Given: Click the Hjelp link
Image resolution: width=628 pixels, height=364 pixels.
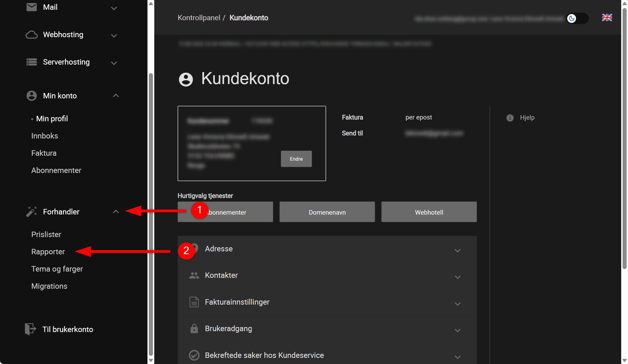Looking at the screenshot, I should click(x=527, y=117).
